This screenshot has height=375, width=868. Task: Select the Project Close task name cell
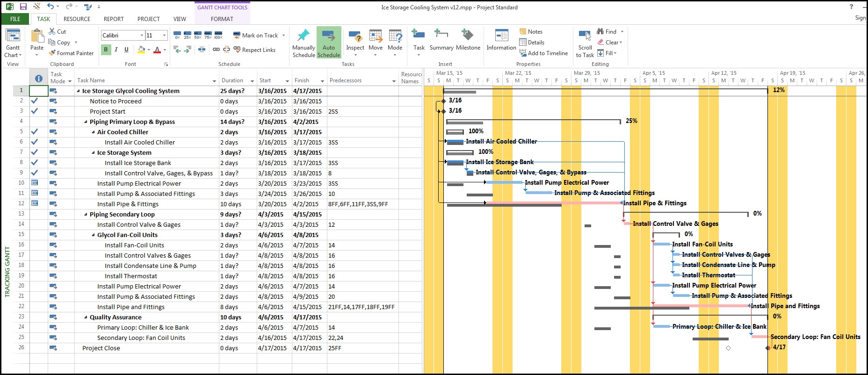coord(101,348)
